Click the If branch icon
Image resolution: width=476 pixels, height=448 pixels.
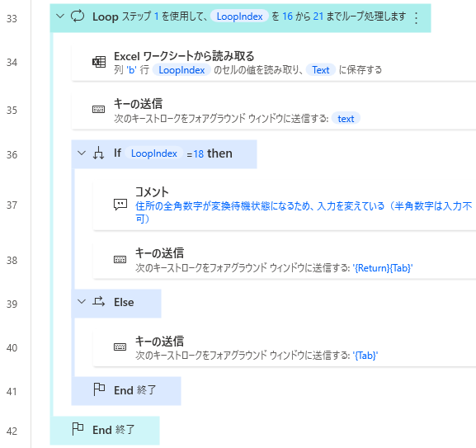[99, 153]
